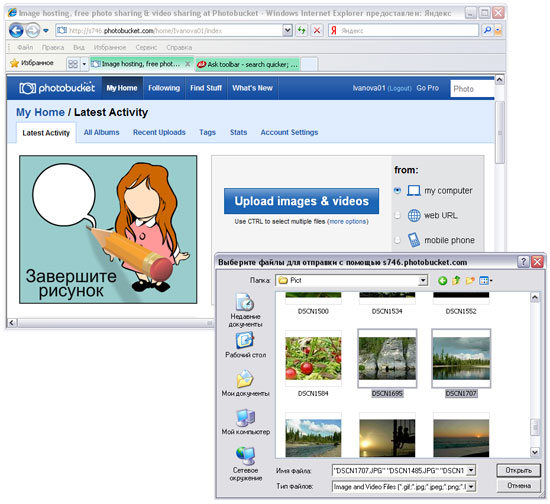Open the My Home navigation item
Screen dimensions: 550x504
pos(122,88)
